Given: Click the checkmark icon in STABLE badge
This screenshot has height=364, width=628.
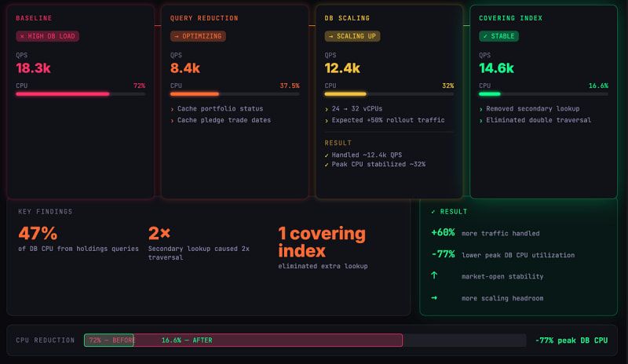Looking at the screenshot, I should [x=485, y=36].
